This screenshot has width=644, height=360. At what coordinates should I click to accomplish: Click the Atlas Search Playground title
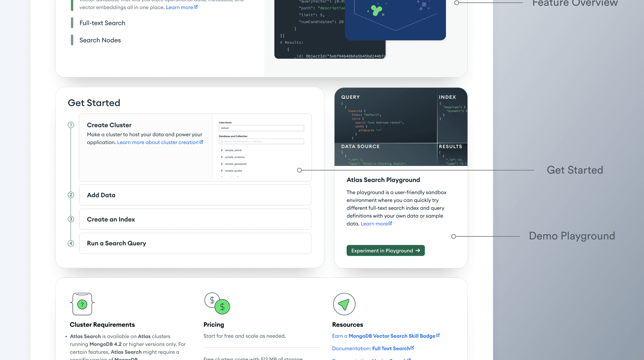[383, 180]
